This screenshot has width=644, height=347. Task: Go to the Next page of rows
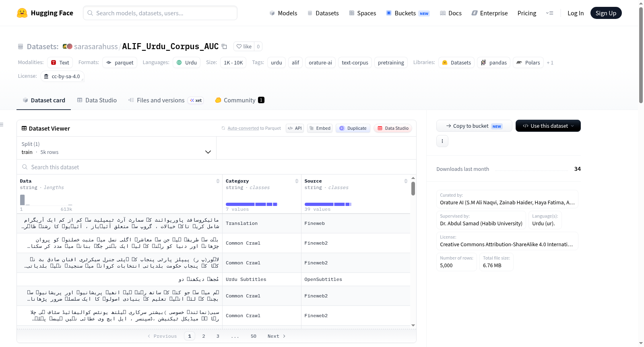(x=277, y=336)
